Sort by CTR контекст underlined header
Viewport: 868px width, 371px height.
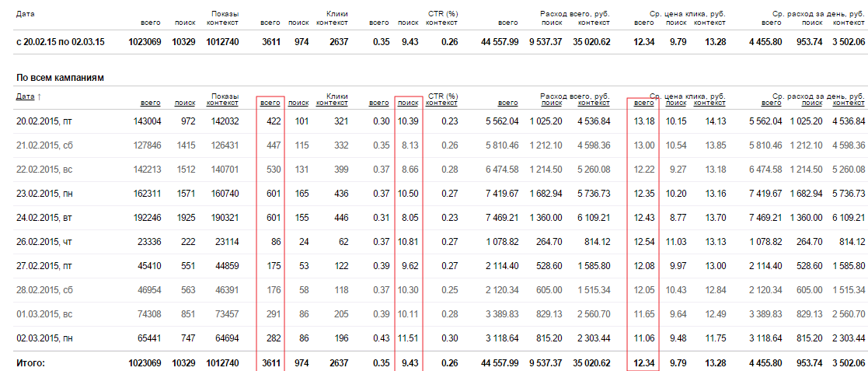tap(441, 103)
